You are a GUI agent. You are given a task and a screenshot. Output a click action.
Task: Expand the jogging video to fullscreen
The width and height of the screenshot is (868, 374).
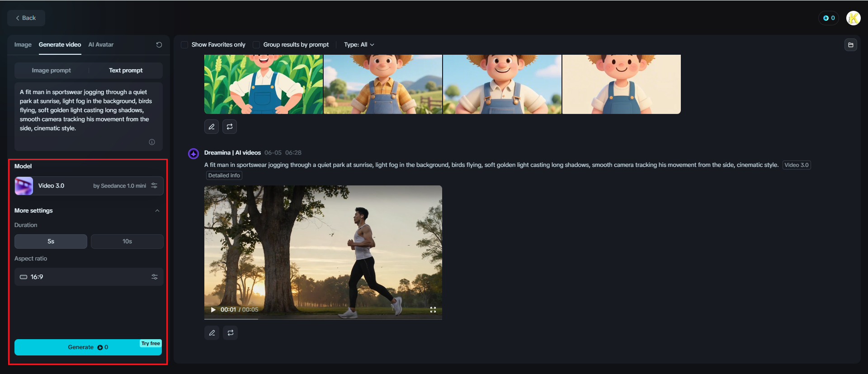point(433,310)
